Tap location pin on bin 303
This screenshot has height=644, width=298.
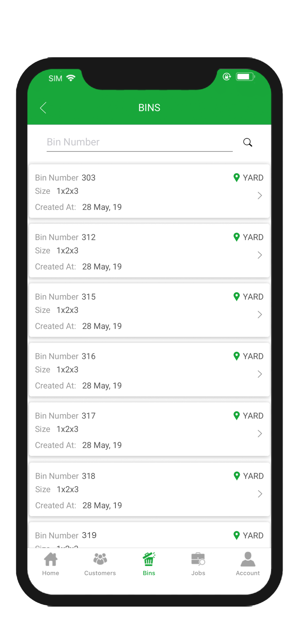pos(236,178)
